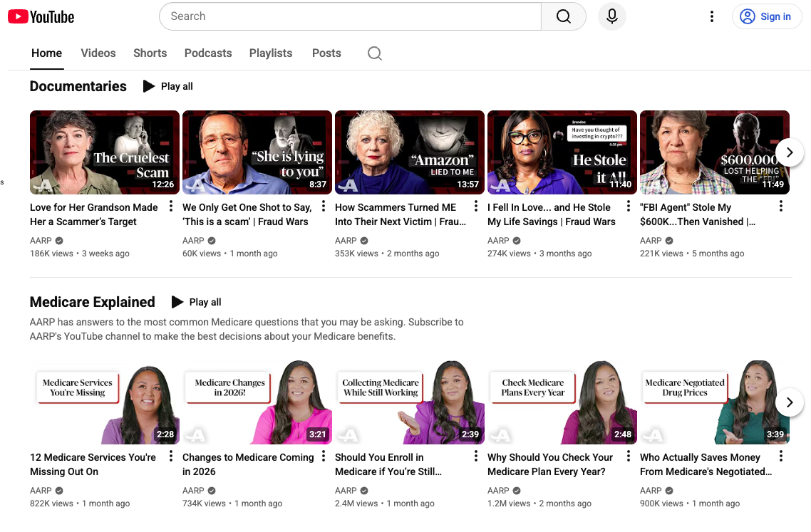811x532 pixels.
Task: Activate voice search microphone icon
Action: coord(611,16)
